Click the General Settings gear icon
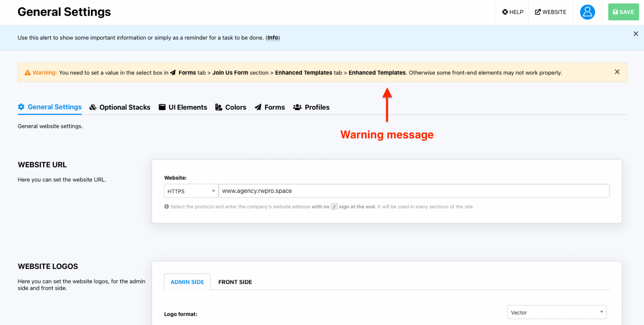The image size is (644, 325). pos(21,107)
